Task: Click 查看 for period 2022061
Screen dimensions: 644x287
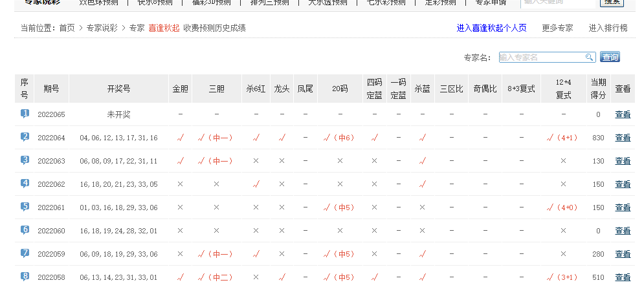Action: click(623, 207)
